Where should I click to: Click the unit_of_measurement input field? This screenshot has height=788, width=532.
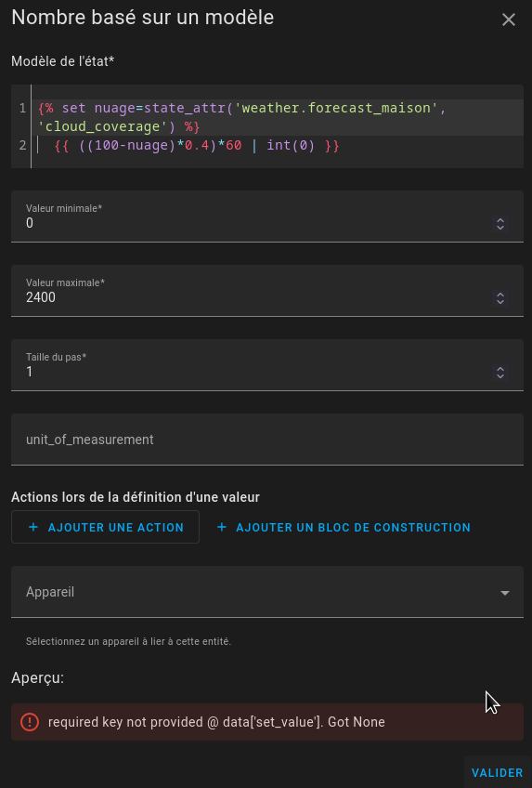[267, 440]
